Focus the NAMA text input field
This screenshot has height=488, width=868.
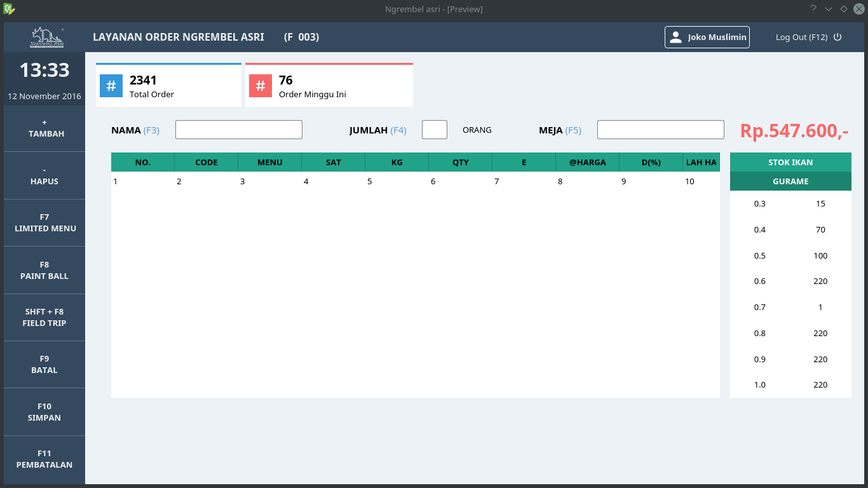pyautogui.click(x=238, y=130)
